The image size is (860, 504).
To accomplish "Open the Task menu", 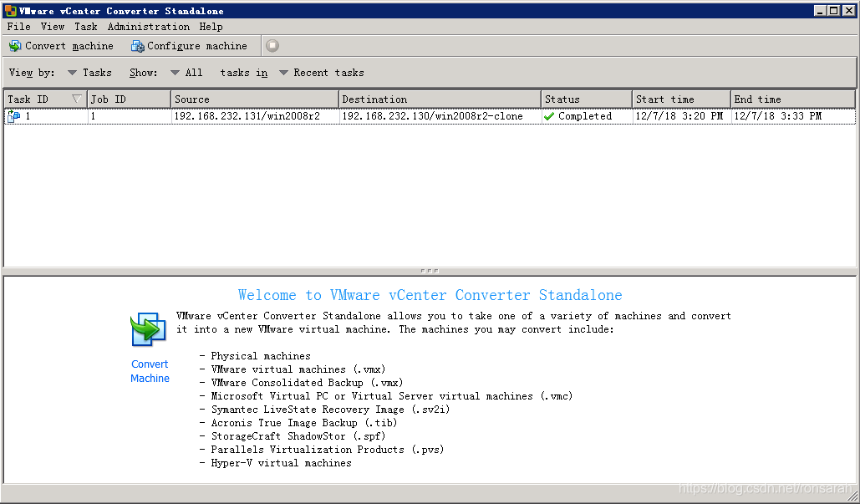I will pyautogui.click(x=86, y=27).
